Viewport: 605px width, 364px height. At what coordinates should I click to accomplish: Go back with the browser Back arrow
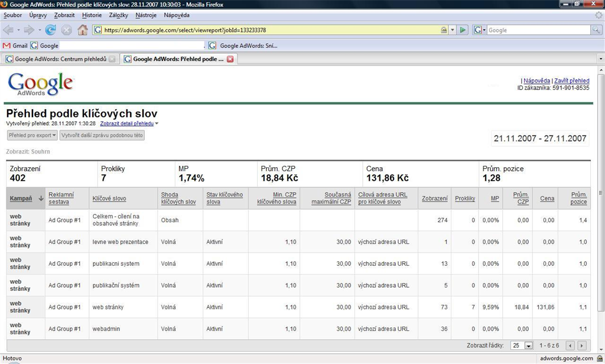(x=8, y=30)
